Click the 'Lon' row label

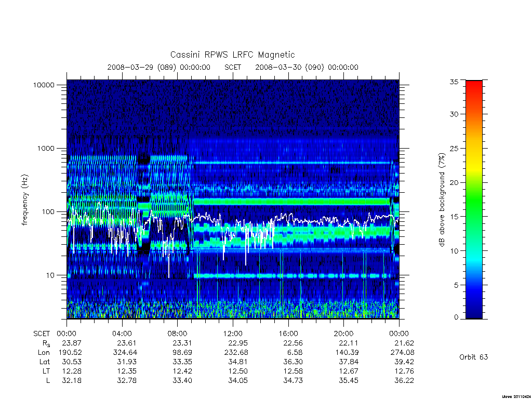point(44,353)
